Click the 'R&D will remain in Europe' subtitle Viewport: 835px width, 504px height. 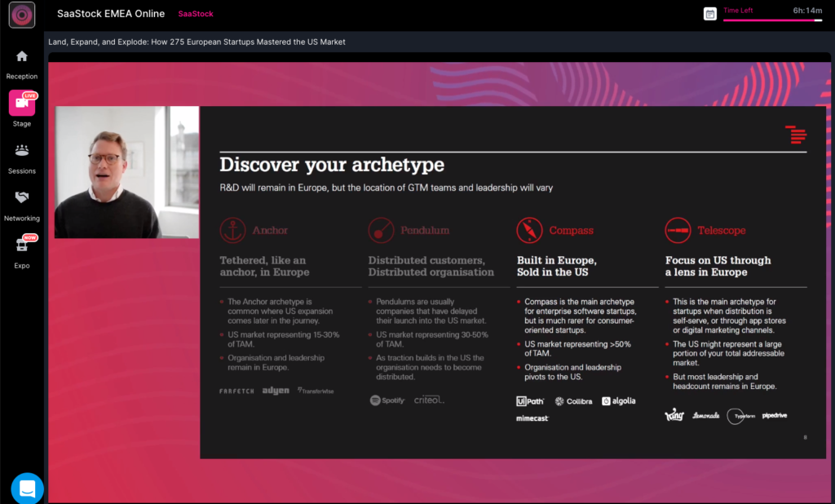pos(386,188)
